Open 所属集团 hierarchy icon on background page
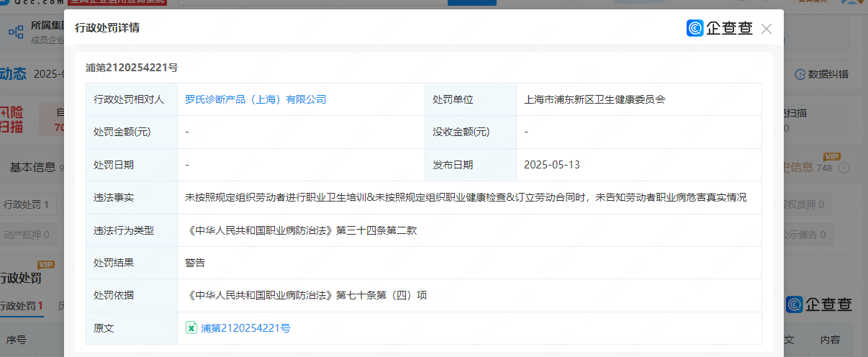 16,32
